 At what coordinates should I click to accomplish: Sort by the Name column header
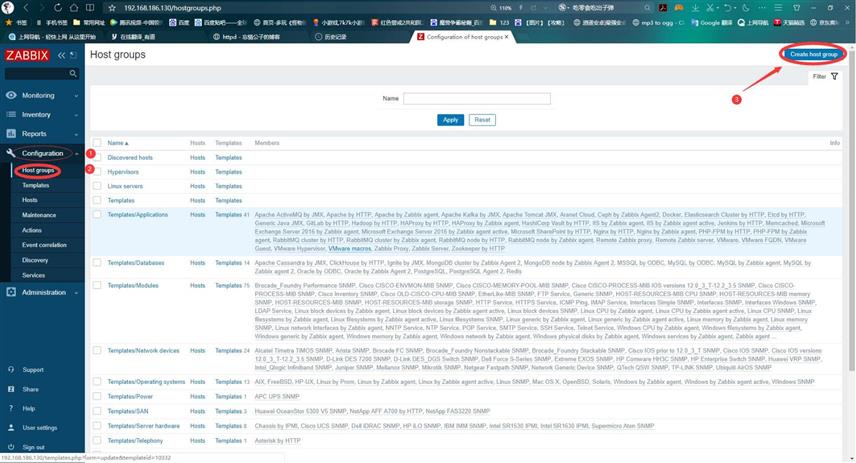(118, 143)
